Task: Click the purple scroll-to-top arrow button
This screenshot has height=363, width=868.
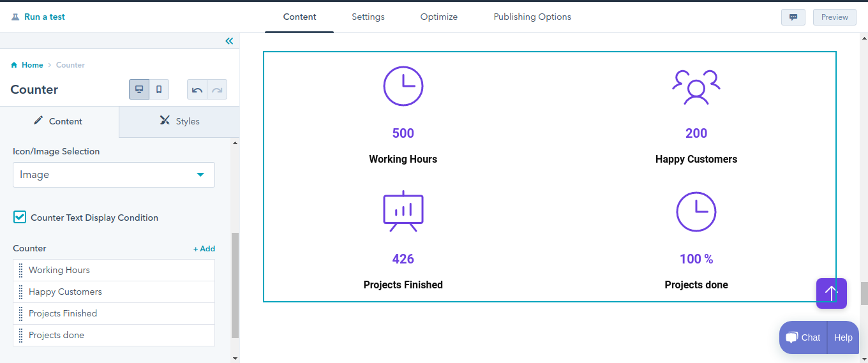Action: point(831,293)
